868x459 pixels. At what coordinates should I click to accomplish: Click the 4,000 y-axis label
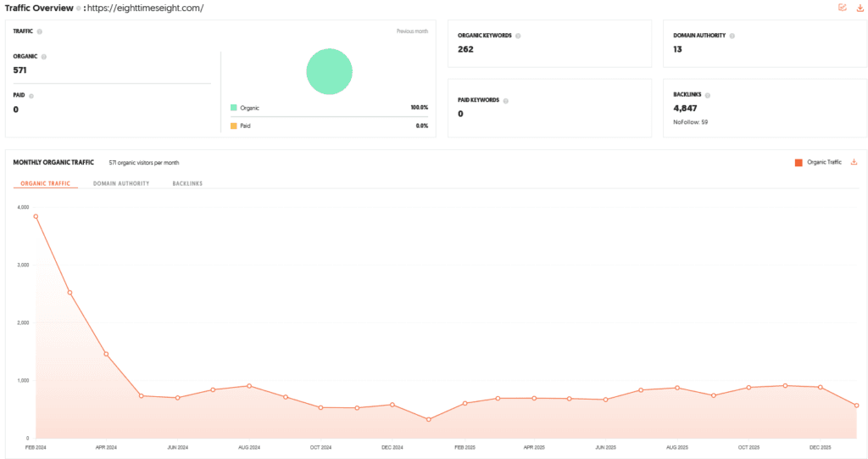tap(23, 207)
